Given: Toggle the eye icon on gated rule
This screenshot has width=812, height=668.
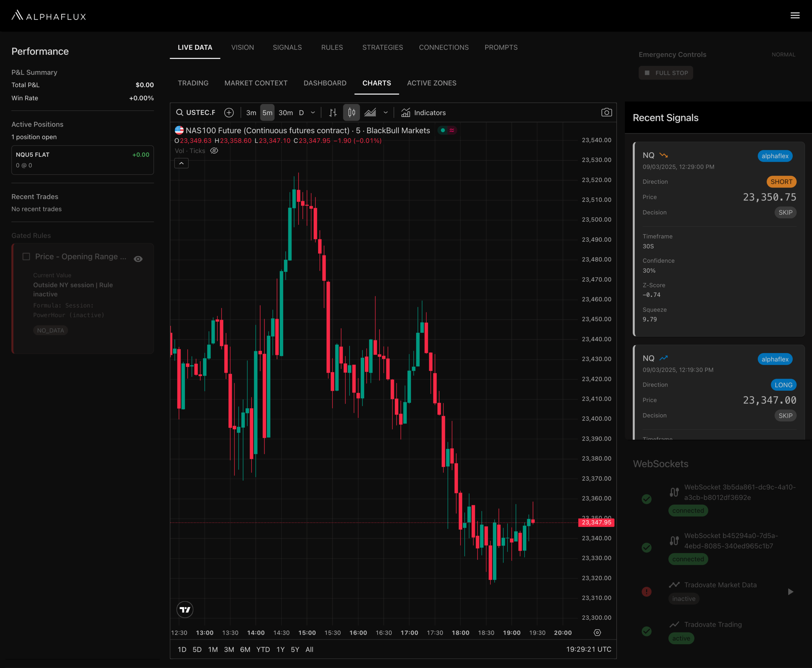Looking at the screenshot, I should (x=138, y=259).
